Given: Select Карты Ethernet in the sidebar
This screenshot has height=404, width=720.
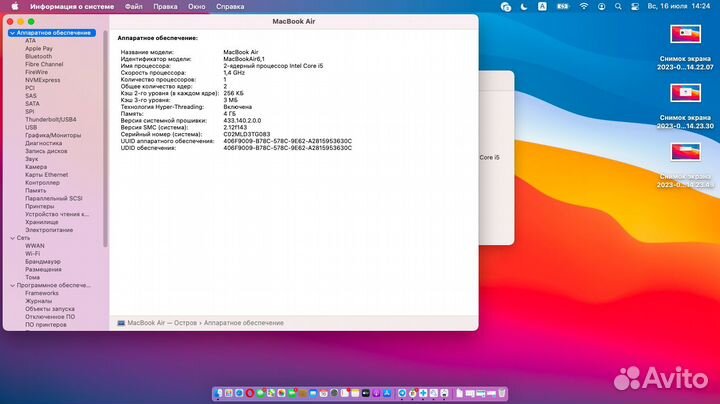Looking at the screenshot, I should coord(46,175).
